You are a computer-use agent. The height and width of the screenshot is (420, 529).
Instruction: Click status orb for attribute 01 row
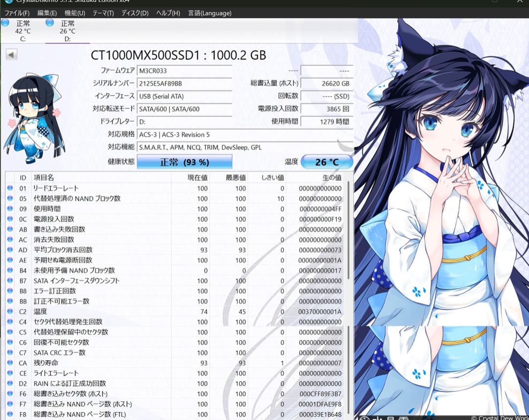click(x=10, y=188)
